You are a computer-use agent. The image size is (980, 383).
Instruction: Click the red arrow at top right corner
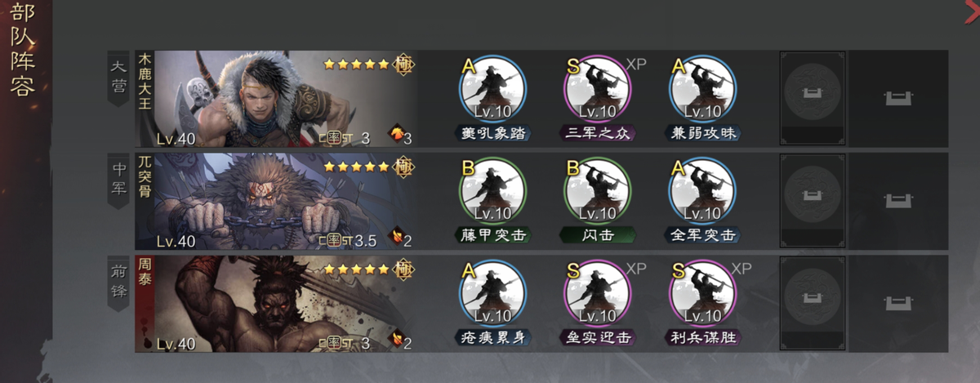972,7
